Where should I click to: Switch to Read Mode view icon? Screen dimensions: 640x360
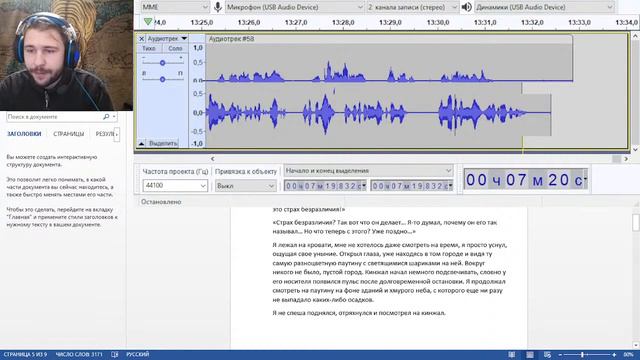[511, 354]
